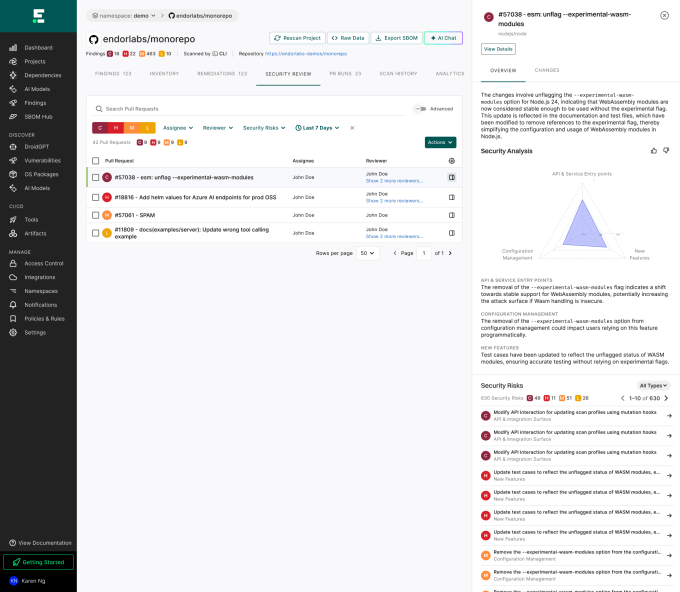Expand the Assignee filter dropdown
Screen dimensions: 680x592
pyautogui.click(x=178, y=128)
